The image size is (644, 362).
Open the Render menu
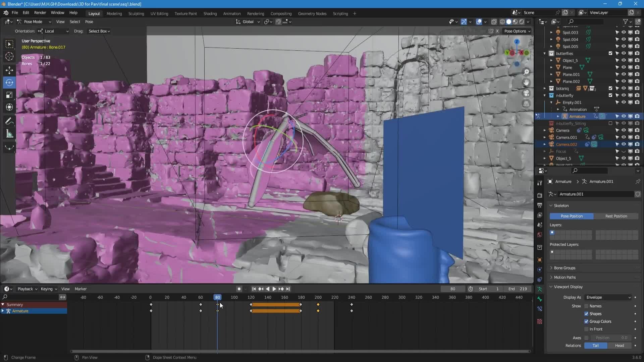pyautogui.click(x=40, y=13)
